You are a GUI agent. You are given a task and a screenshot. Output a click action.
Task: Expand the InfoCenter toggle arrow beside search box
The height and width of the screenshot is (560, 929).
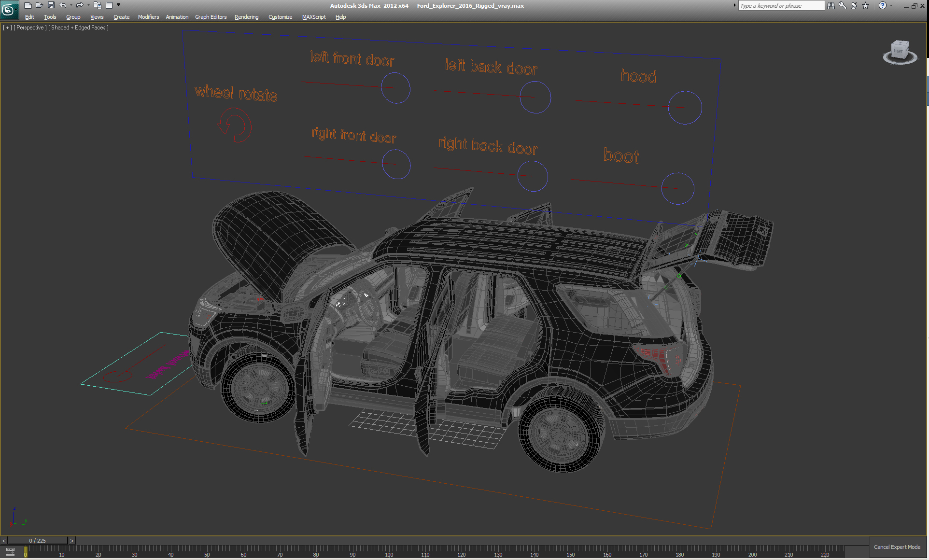(x=735, y=5)
